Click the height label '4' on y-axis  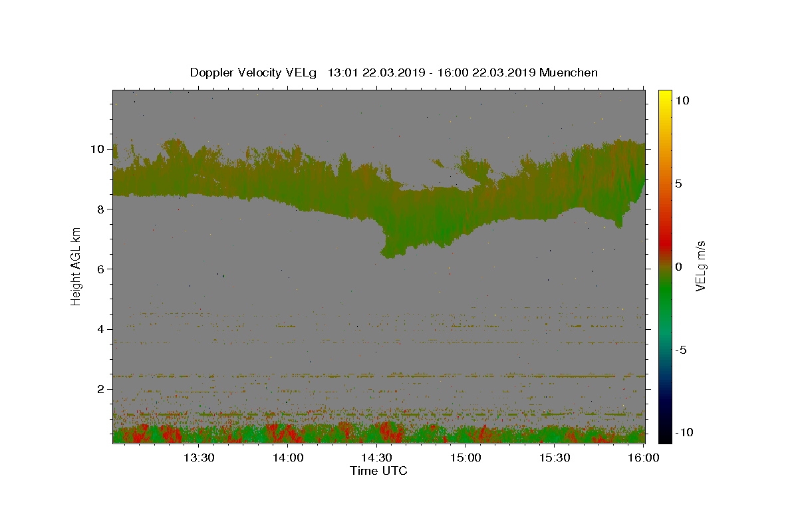coord(102,329)
